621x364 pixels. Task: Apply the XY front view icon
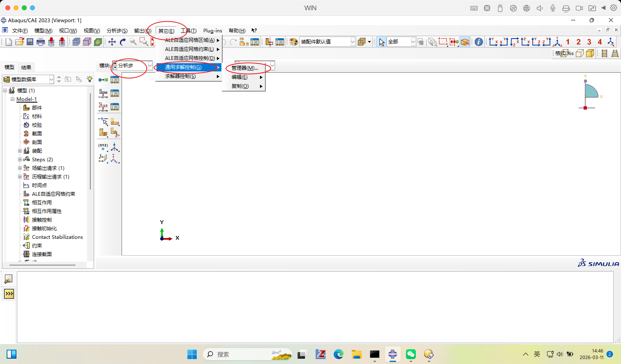[x=493, y=42]
